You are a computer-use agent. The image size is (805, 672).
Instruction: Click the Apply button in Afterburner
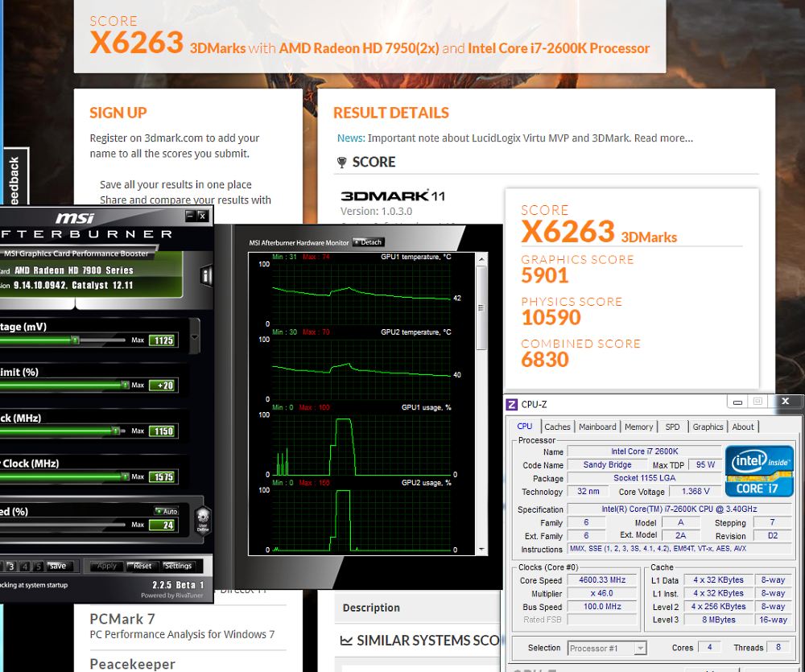107,567
